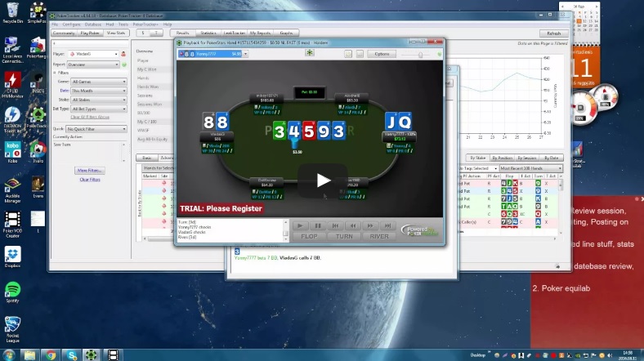Skip to the end of the hand
This screenshot has width=644, height=361.
(387, 225)
